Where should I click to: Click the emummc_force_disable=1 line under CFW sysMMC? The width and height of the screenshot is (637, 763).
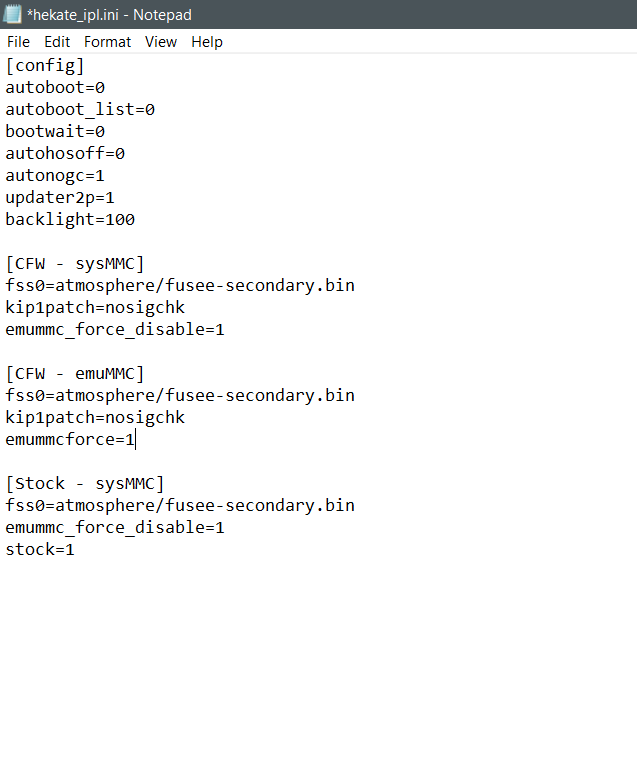(115, 329)
